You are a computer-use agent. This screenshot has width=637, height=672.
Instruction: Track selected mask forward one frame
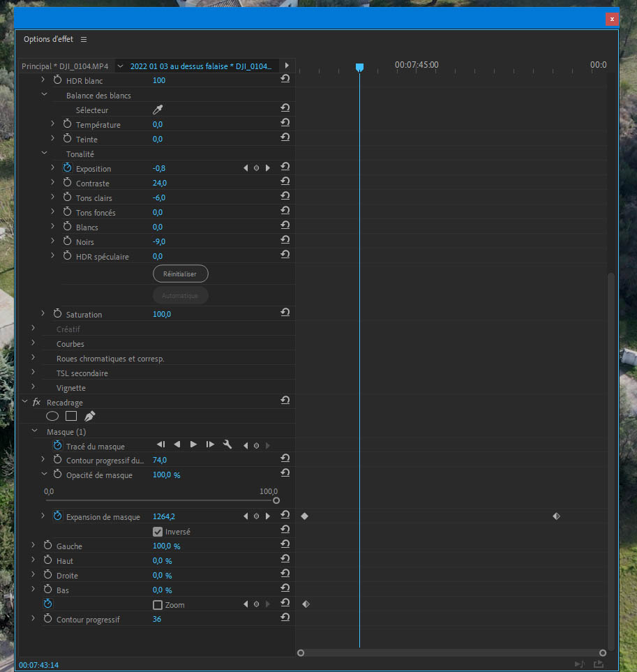210,445
